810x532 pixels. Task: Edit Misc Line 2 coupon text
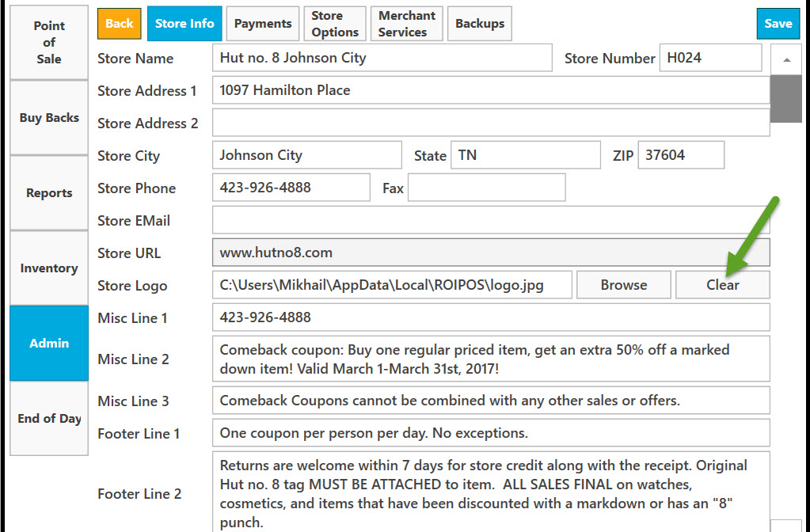pos(491,359)
